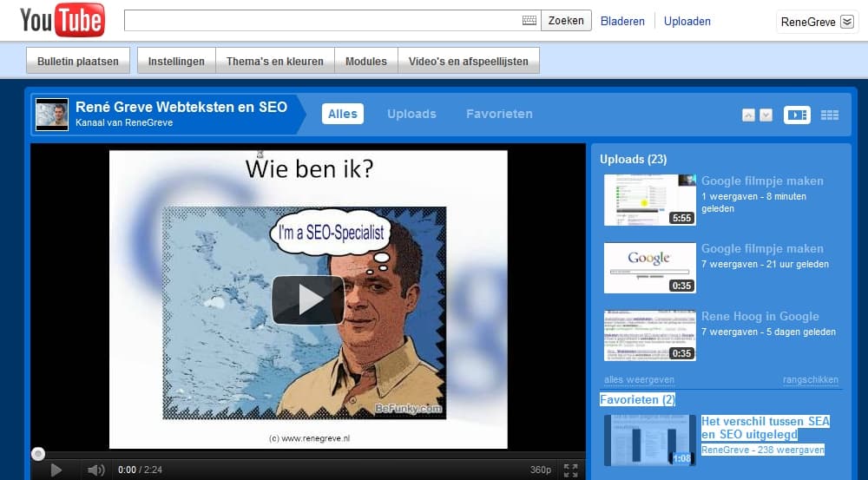Click the Zoeken search button
This screenshot has width=868, height=480.
(x=566, y=21)
